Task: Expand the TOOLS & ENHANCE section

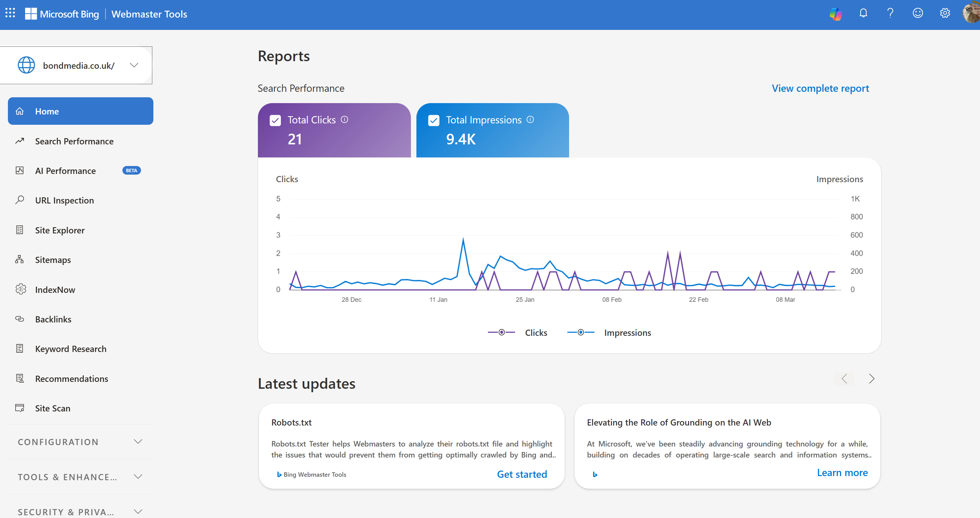Action: point(80,476)
